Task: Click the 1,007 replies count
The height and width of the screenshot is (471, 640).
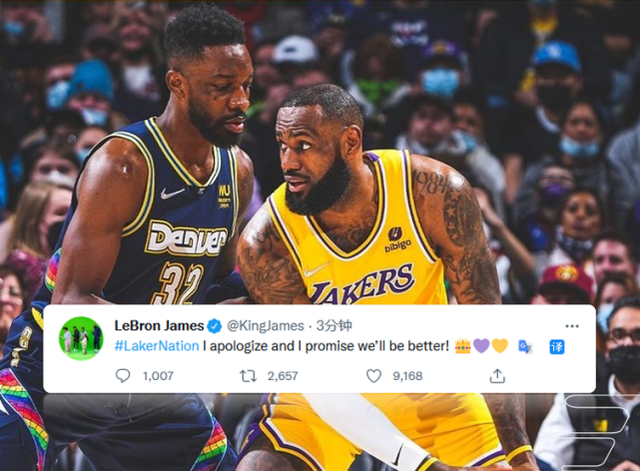Action: pyautogui.click(x=158, y=375)
